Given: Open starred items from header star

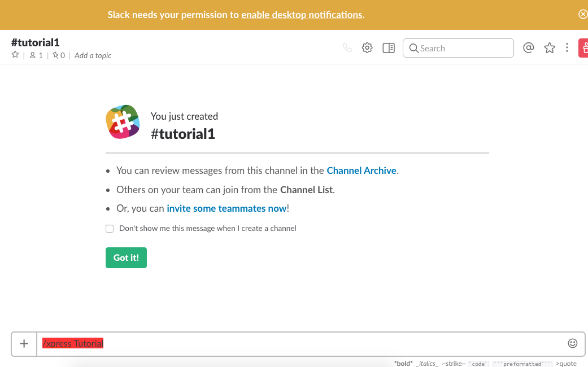Looking at the screenshot, I should [x=550, y=47].
